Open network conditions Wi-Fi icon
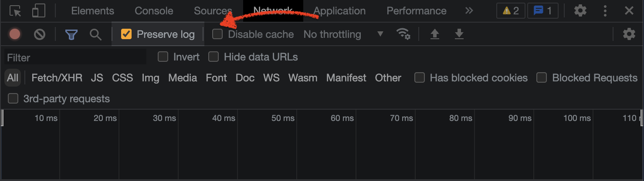This screenshot has height=181, width=644. 403,34
